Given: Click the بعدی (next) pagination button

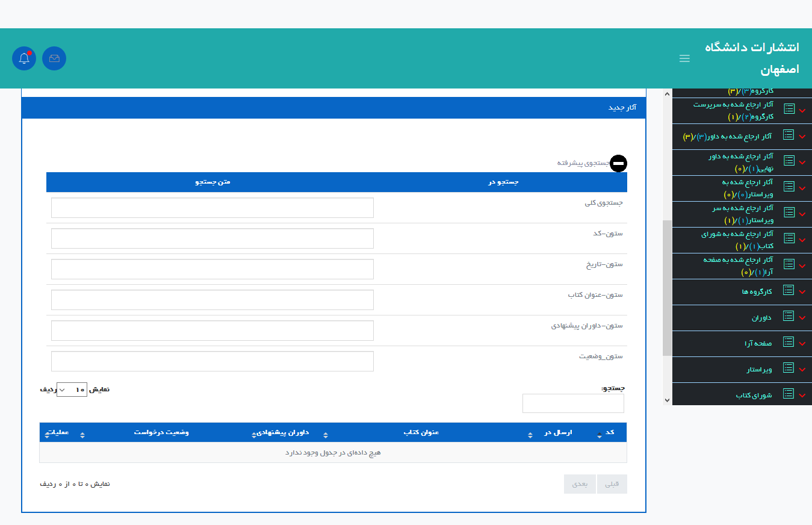Looking at the screenshot, I should coord(580,484).
